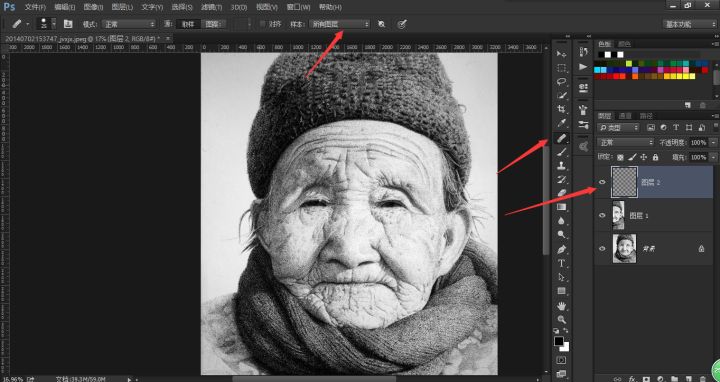Open the 文件(F) menu
This screenshot has height=382, width=720.
click(x=35, y=7)
